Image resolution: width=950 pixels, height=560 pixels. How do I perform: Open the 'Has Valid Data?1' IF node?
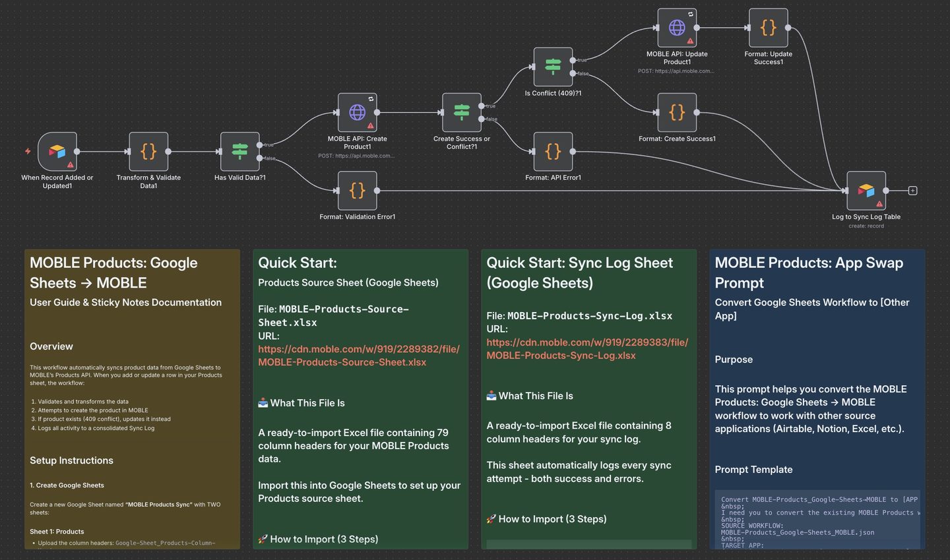click(x=239, y=152)
